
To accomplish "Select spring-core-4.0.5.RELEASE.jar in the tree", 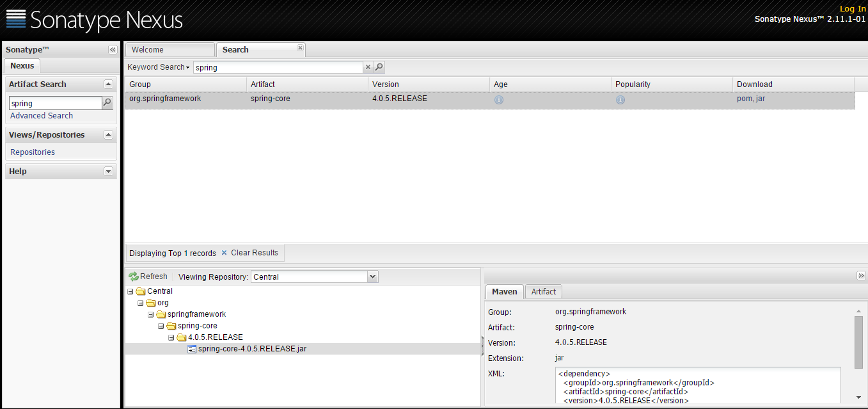I will (x=252, y=349).
